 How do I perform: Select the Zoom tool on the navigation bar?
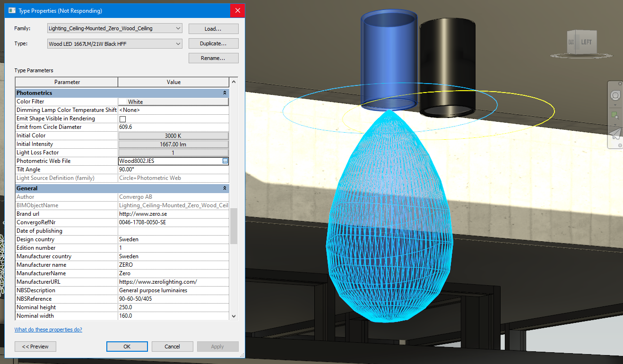point(615,115)
